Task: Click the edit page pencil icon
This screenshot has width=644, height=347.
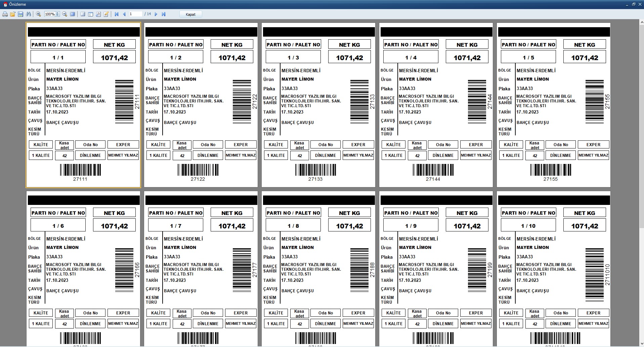Action: tap(106, 14)
